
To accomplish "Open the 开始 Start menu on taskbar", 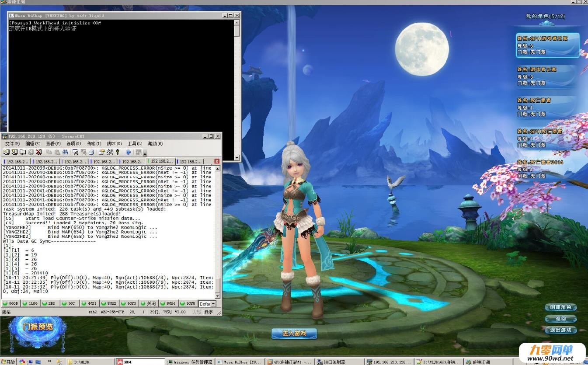I will point(8,362).
